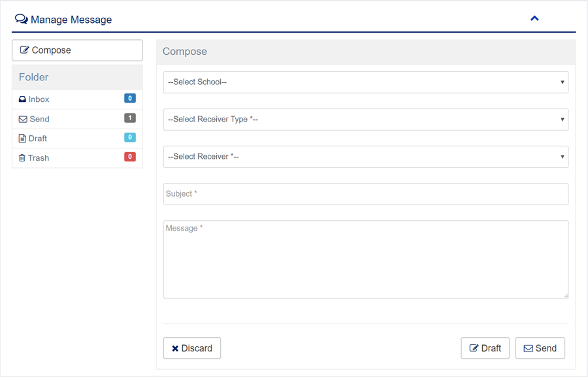This screenshot has height=377, width=588.
Task: Click the light blue Draft count badge
Action: (130, 138)
